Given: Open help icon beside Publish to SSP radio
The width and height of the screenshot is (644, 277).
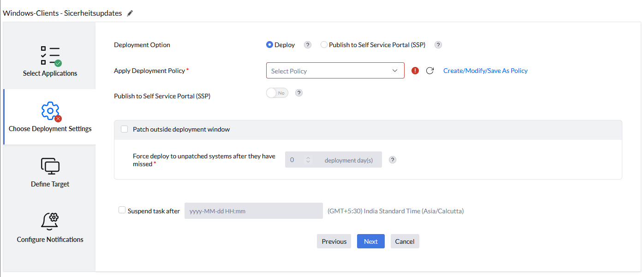Looking at the screenshot, I should point(438,45).
